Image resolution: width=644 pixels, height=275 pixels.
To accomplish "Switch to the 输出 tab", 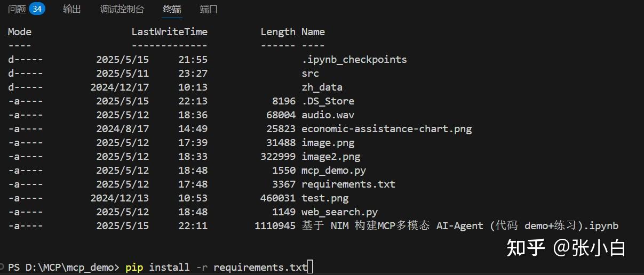I will tap(72, 9).
